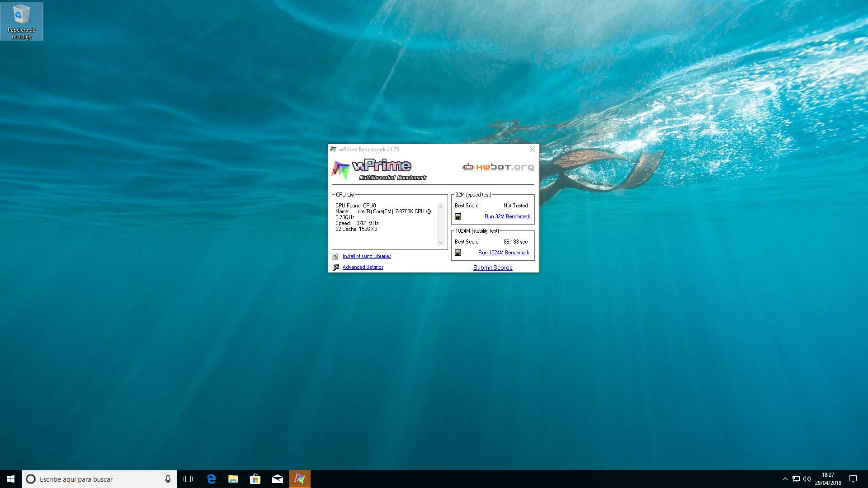The image size is (868, 488).
Task: Click the Task View taskbar button
Action: pos(188,479)
